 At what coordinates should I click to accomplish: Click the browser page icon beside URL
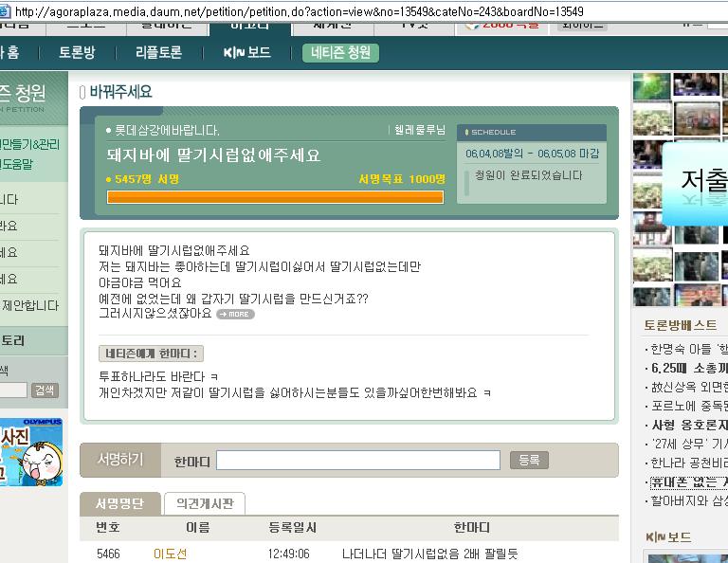pyautogui.click(x=4, y=11)
